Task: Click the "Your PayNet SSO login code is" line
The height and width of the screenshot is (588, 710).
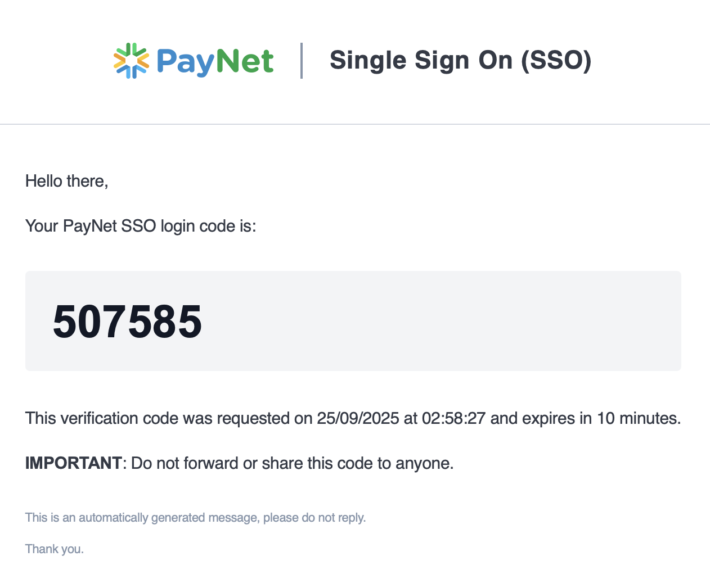Action: pos(141,226)
